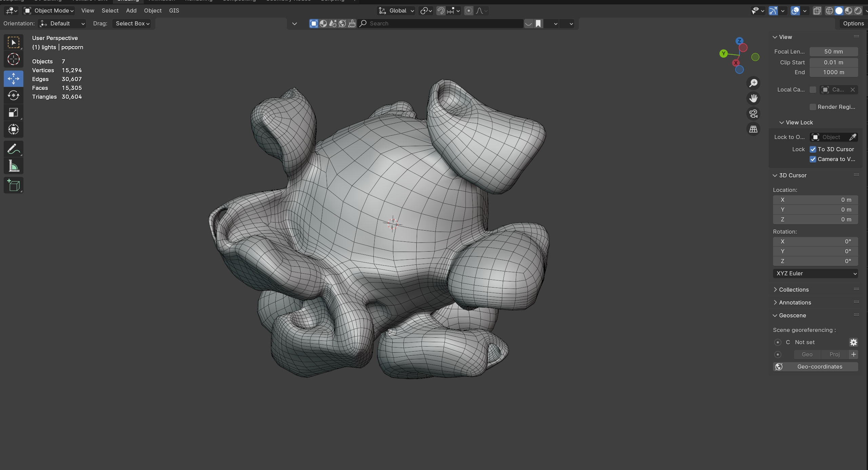
Task: Select the Scale tool
Action: pyautogui.click(x=14, y=113)
